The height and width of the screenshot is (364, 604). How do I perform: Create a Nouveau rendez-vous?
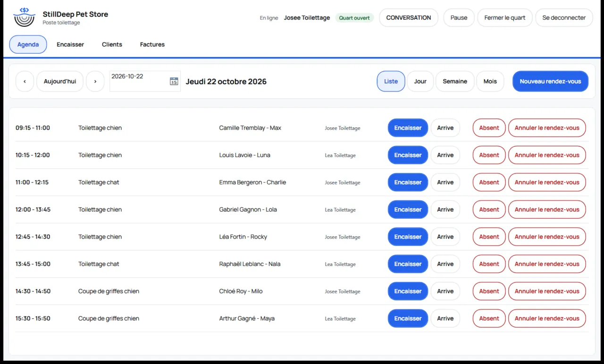click(x=550, y=81)
